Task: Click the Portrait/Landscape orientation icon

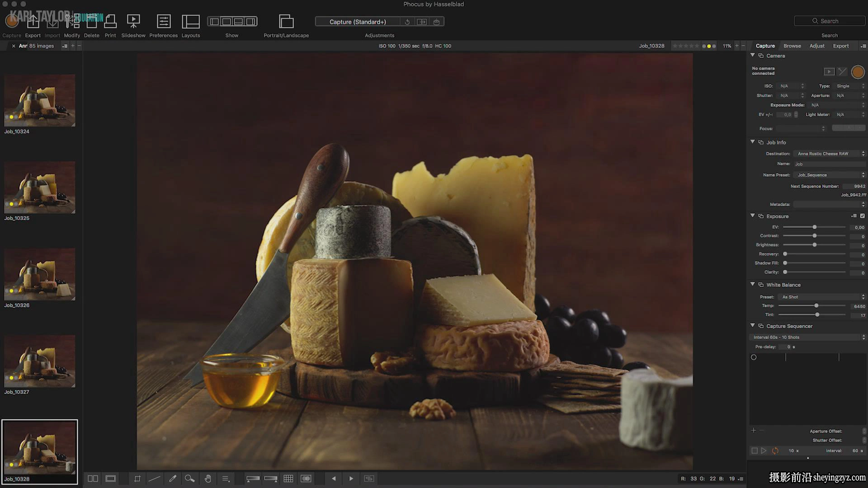Action: pyautogui.click(x=286, y=21)
